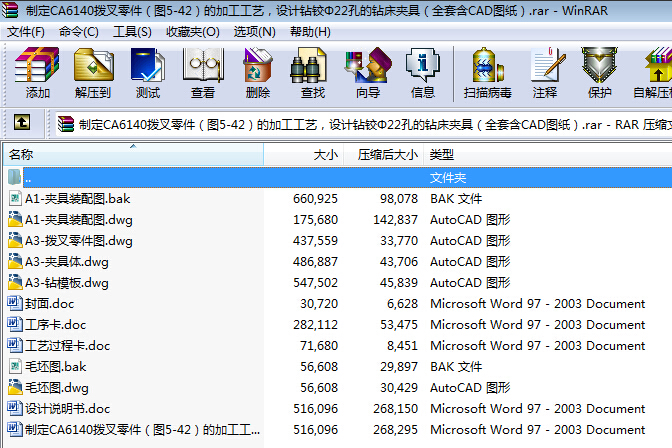Click the Scan Virus (扫描病毒) icon
The width and height of the screenshot is (672, 448).
click(487, 65)
